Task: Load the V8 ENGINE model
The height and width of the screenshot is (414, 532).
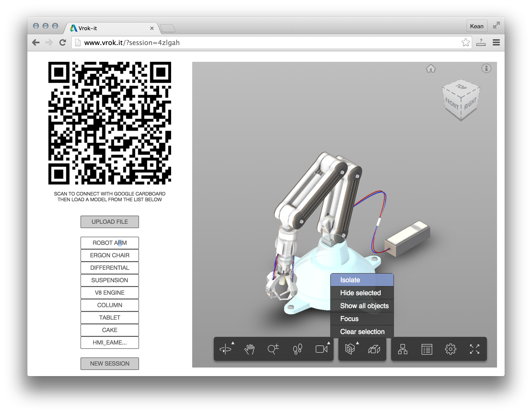Action: click(x=110, y=293)
